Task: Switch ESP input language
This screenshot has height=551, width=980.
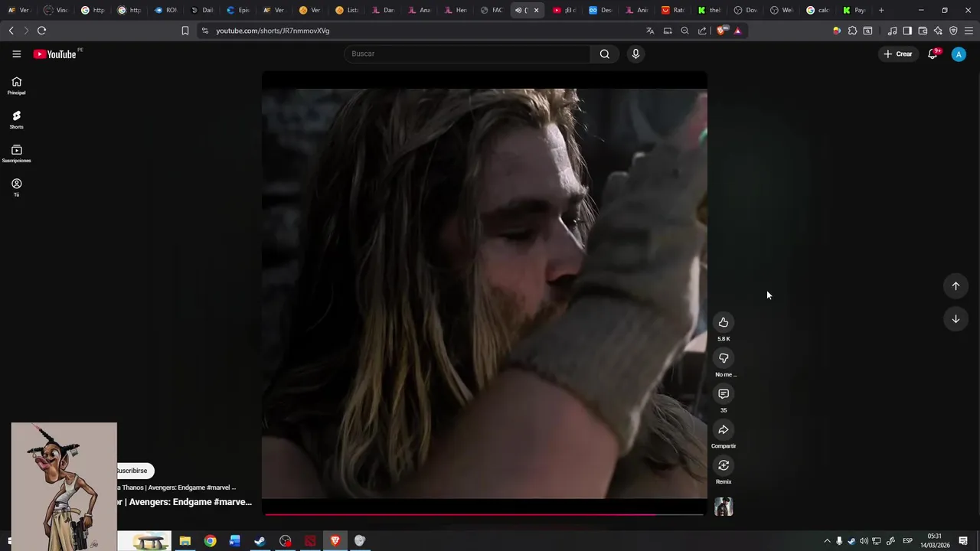Action: point(907,541)
